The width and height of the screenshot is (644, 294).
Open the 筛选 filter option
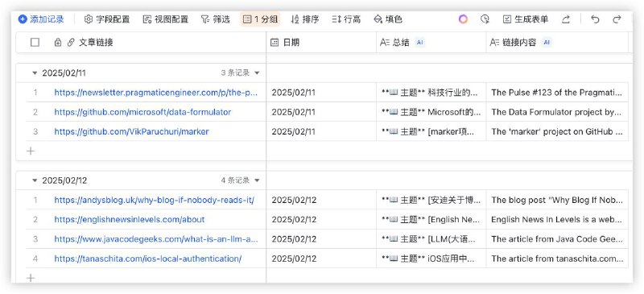[x=215, y=19]
